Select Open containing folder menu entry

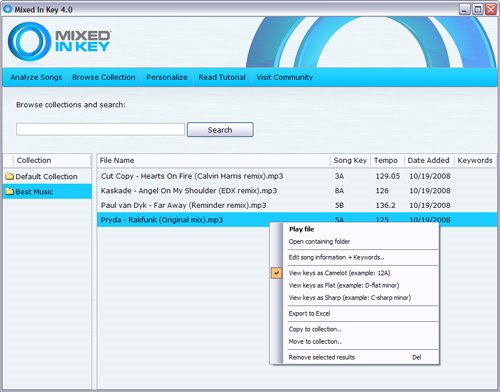pyautogui.click(x=319, y=241)
